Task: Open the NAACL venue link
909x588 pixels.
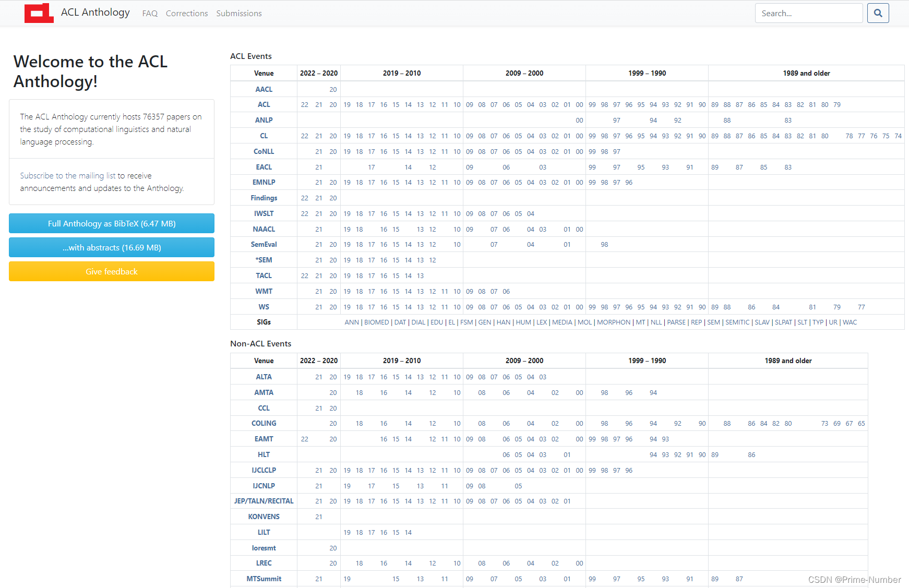Action: [x=264, y=229]
